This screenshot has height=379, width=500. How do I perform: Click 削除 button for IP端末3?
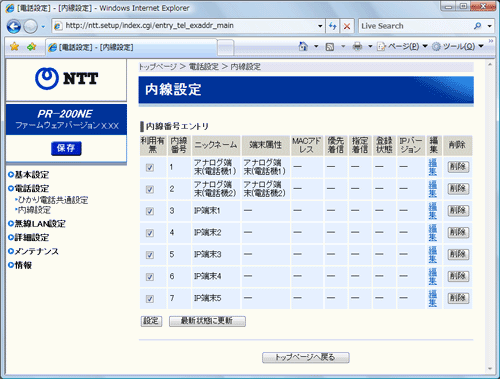tap(458, 254)
